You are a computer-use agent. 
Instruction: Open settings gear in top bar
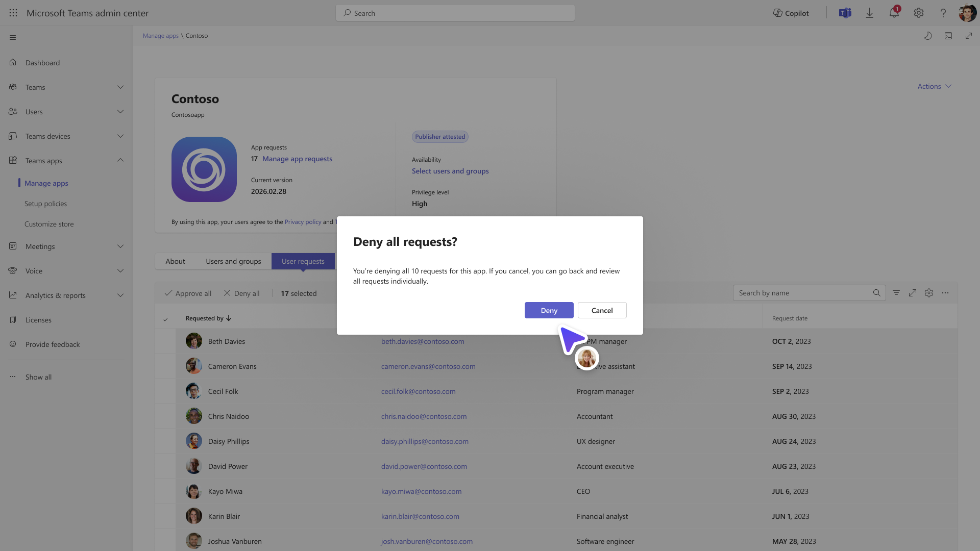919,13
